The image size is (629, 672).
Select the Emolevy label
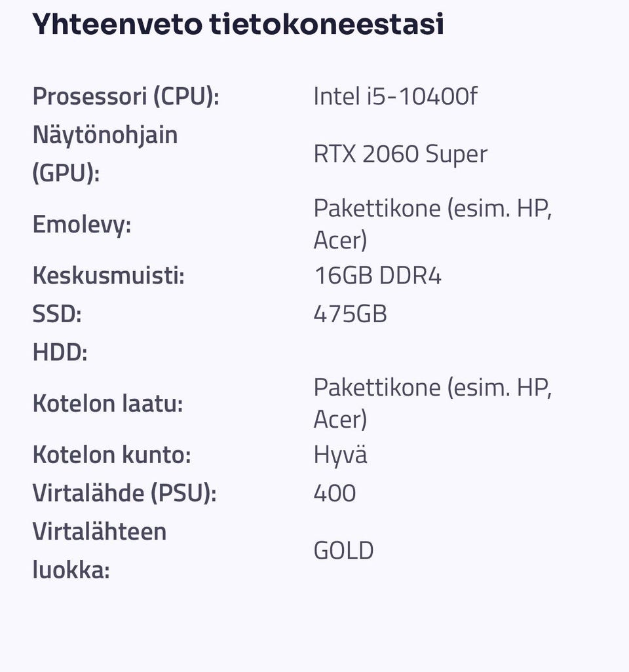tap(82, 224)
